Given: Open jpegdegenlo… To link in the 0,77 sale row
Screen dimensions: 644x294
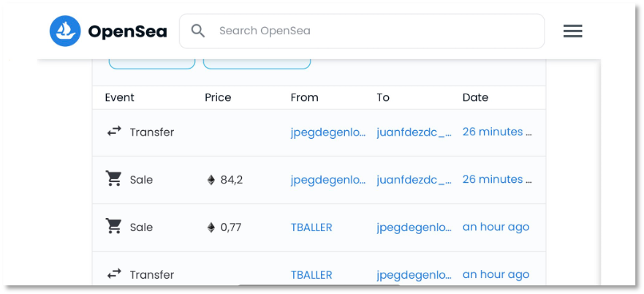Looking at the screenshot, I should (414, 227).
